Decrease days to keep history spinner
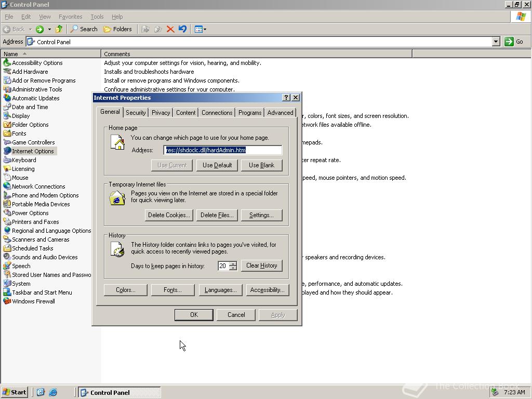Viewport: 532px width, 399px height. [x=233, y=268]
